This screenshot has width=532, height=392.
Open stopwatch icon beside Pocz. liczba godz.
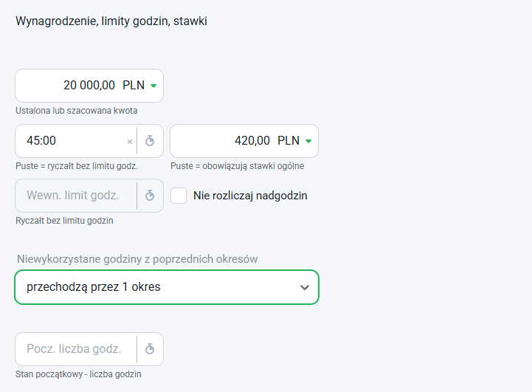[x=150, y=349]
